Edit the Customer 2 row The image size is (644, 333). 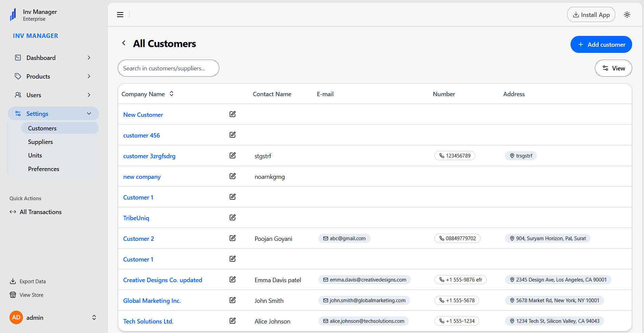232,238
